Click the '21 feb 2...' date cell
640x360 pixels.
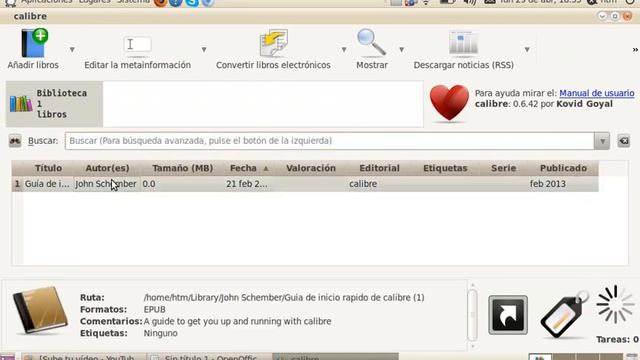[249, 184]
